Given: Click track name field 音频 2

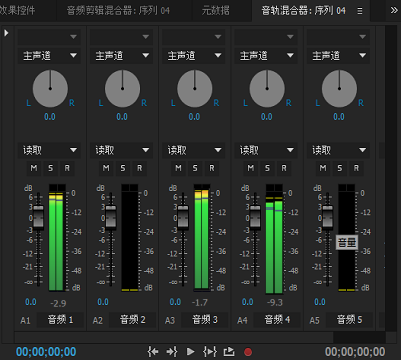Looking at the screenshot, I should pyautogui.click(x=133, y=320).
